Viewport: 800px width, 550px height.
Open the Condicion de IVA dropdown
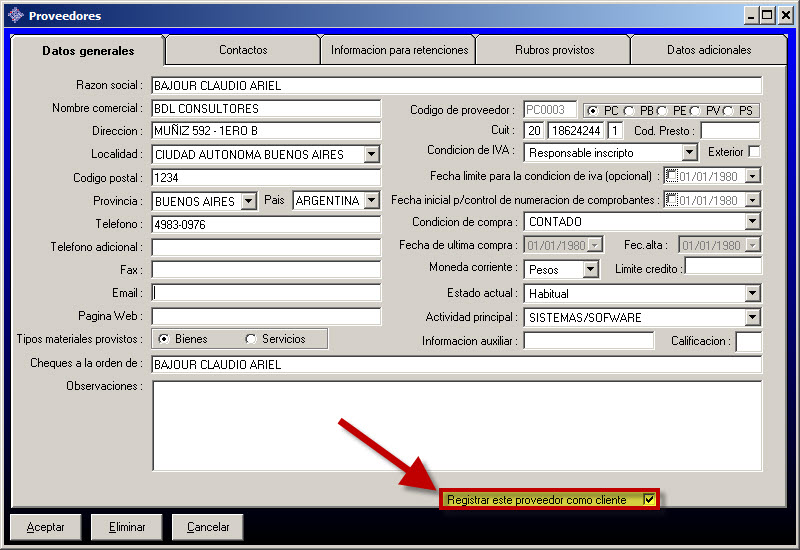(689, 153)
